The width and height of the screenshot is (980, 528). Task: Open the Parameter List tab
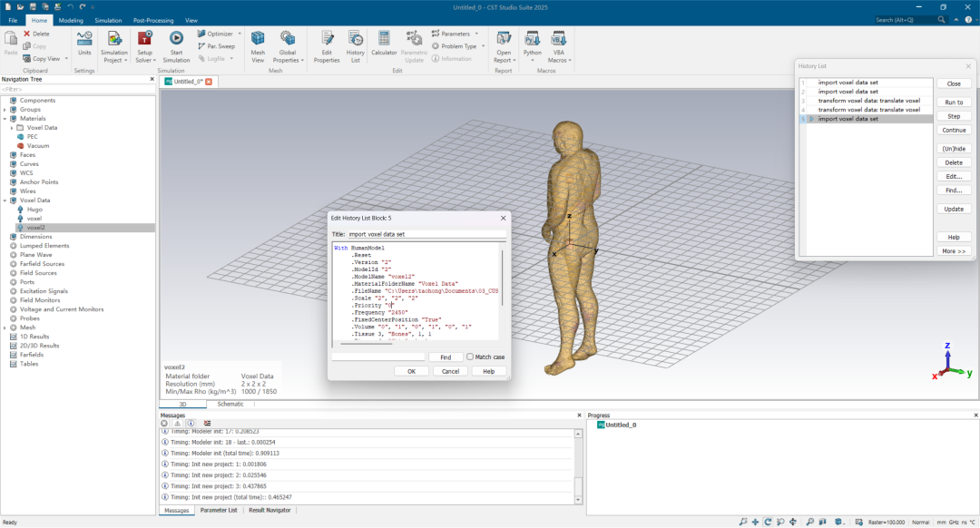coord(219,511)
